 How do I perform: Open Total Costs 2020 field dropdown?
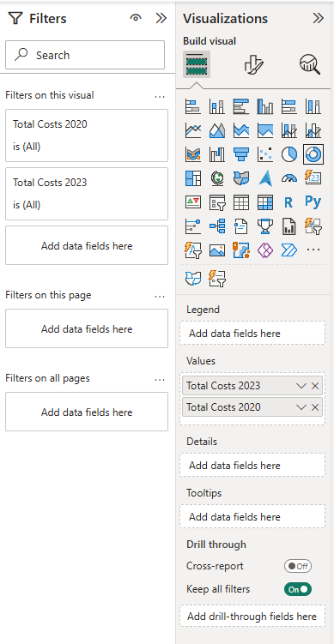(x=301, y=407)
